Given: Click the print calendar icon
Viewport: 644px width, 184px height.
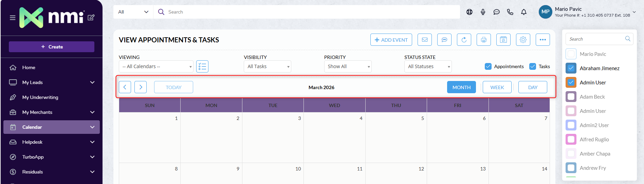Looking at the screenshot, I should tap(483, 40).
